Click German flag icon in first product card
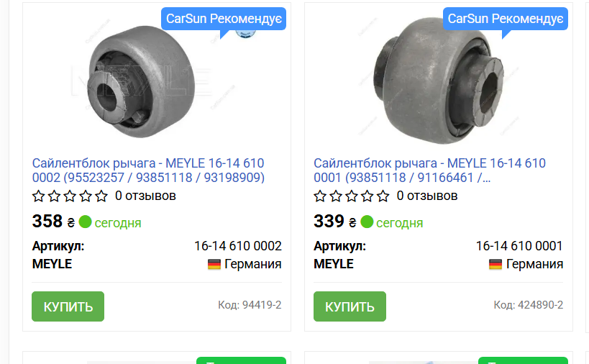This screenshot has height=364, width=589. point(214,265)
